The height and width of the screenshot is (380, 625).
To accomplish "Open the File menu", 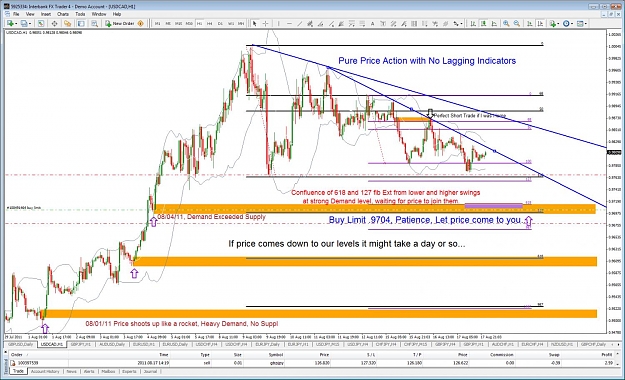I will pyautogui.click(x=16, y=14).
